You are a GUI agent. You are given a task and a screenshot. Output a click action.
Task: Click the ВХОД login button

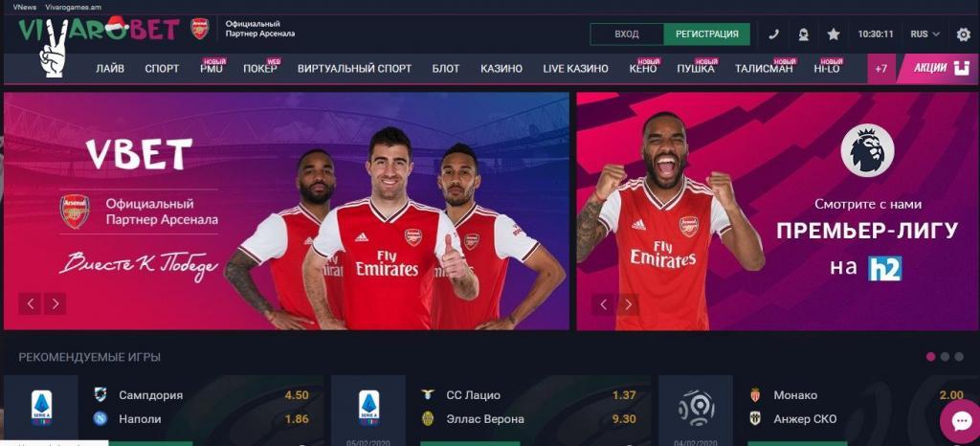pyautogui.click(x=627, y=34)
